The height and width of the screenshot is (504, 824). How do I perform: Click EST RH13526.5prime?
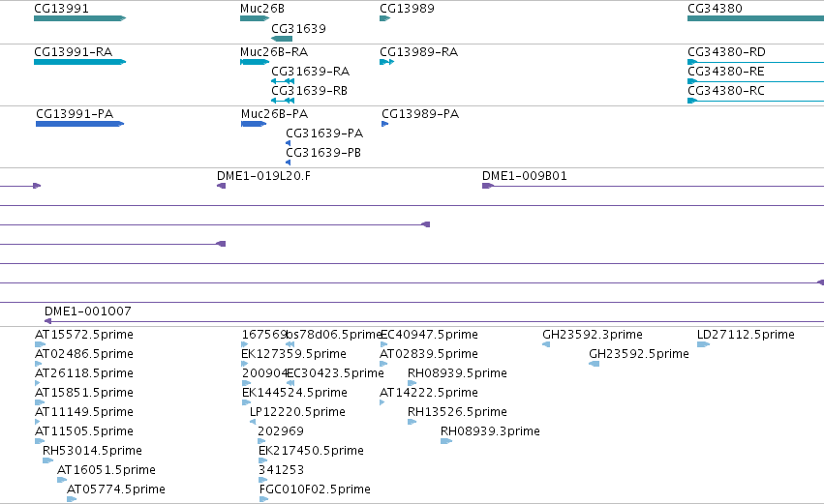(457, 412)
